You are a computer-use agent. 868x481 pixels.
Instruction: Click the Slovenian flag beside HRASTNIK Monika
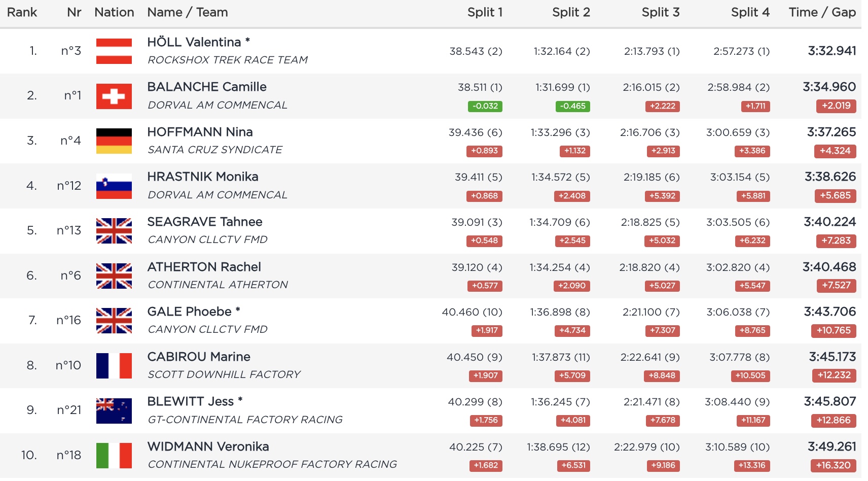114,186
